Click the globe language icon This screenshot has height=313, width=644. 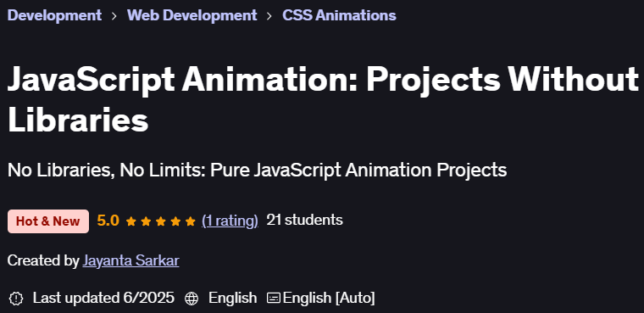click(192, 299)
